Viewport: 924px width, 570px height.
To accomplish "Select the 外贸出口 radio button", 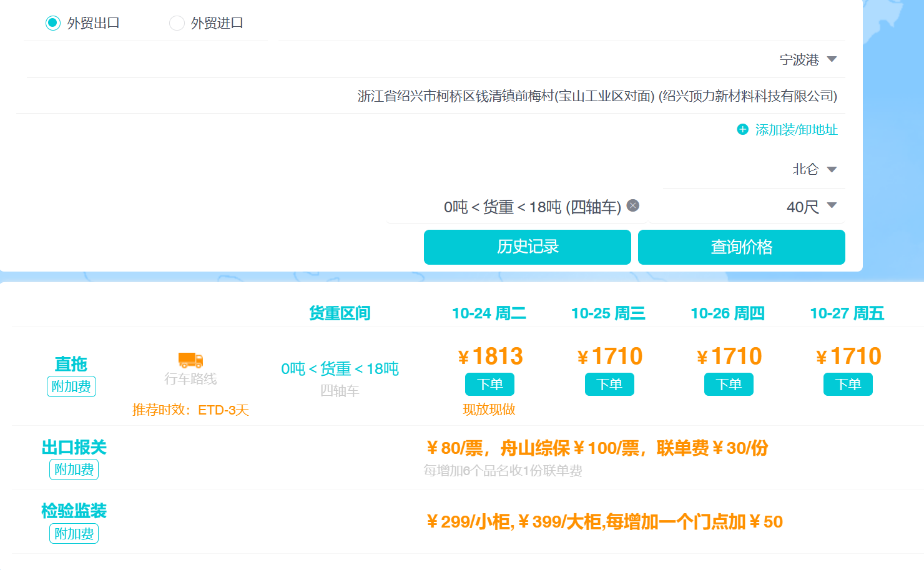I will (53, 23).
